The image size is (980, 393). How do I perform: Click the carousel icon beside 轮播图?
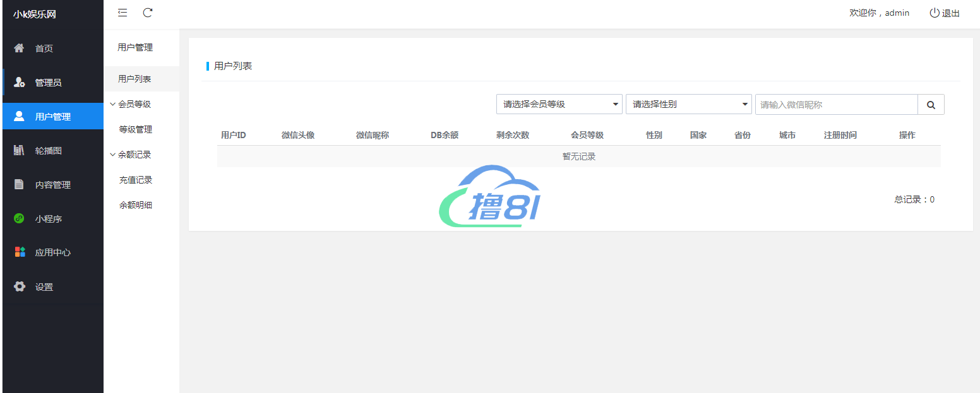[20, 151]
